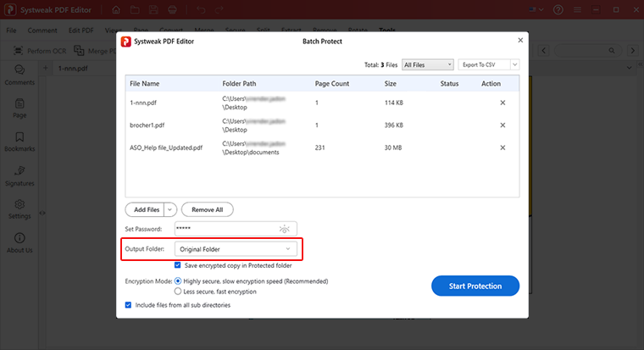
Task: Click the Redo arrow icon
Action: coord(219,9)
